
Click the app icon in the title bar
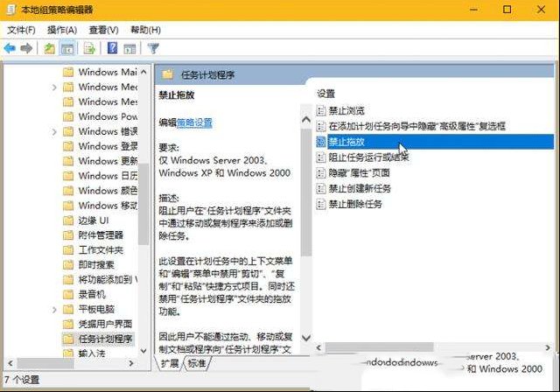point(11,10)
